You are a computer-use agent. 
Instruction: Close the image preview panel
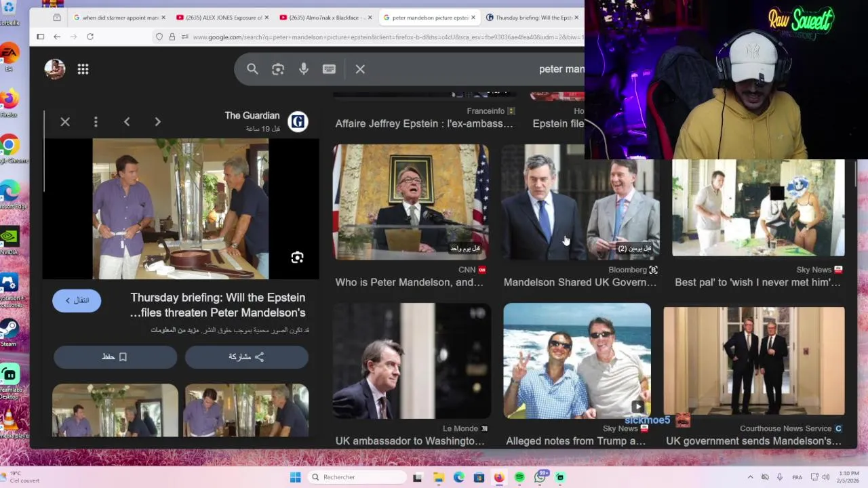(x=65, y=122)
